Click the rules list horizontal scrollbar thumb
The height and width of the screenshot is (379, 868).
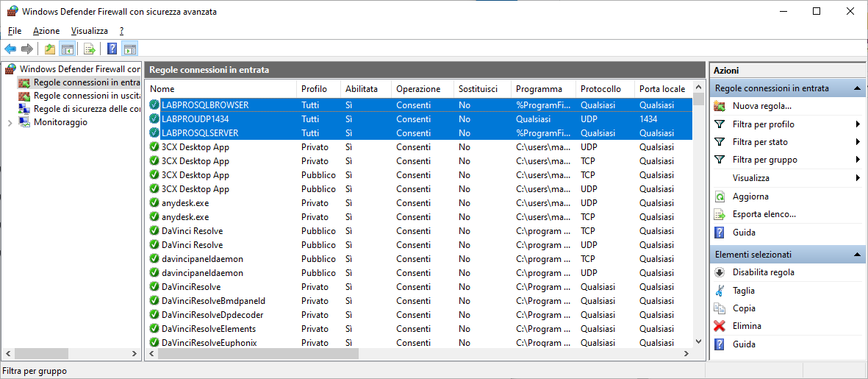[257, 353]
